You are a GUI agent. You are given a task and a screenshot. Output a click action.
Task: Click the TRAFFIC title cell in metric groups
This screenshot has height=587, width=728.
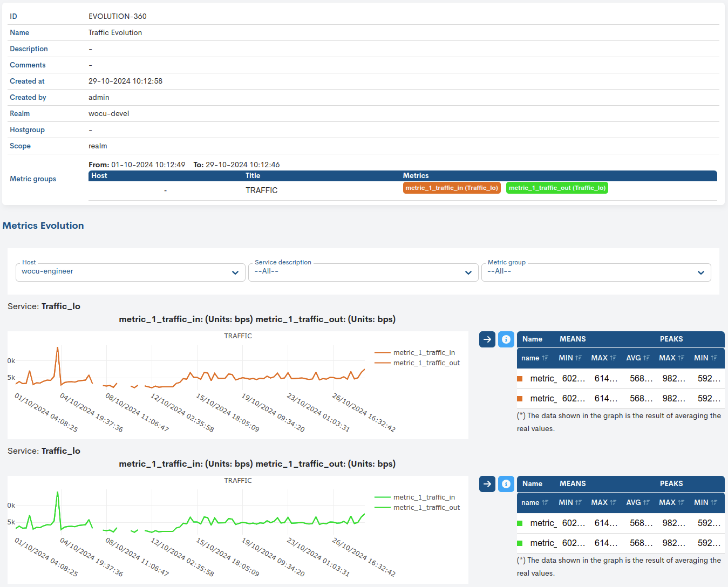coord(262,190)
